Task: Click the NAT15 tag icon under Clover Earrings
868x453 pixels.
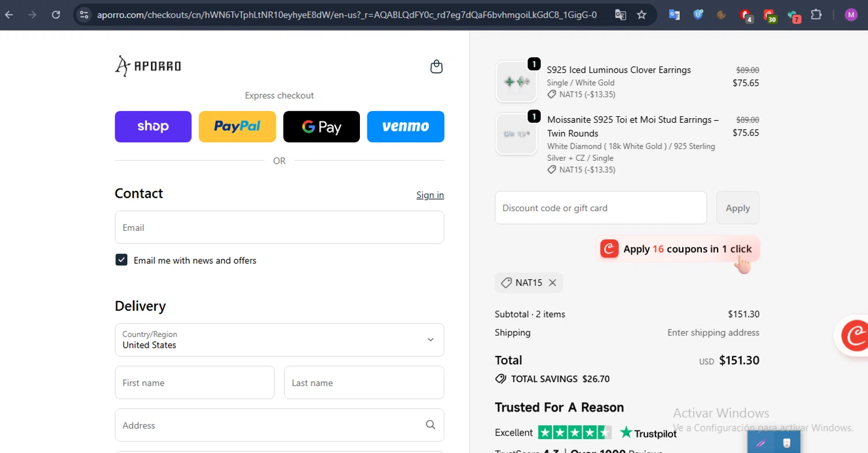Action: click(552, 94)
